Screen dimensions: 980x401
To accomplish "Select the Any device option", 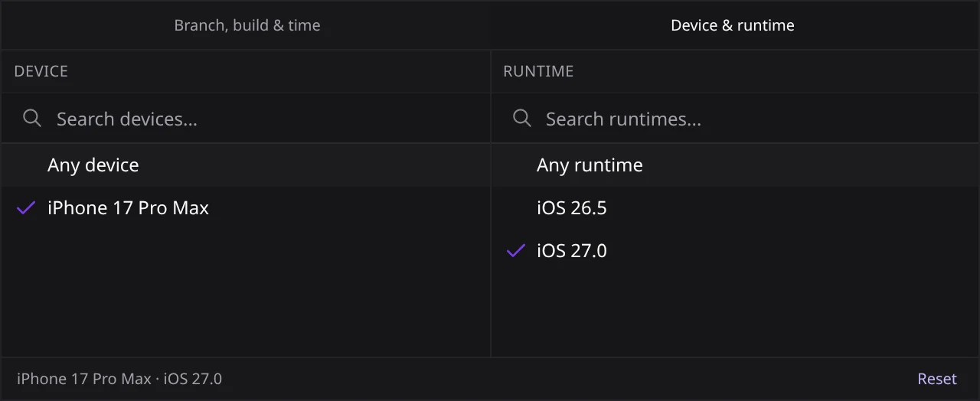I will point(245,165).
